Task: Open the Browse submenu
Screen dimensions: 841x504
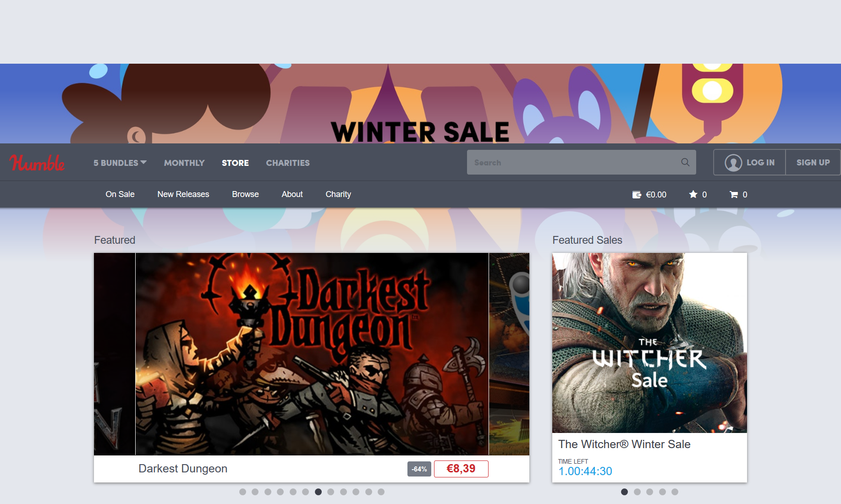Action: pyautogui.click(x=245, y=194)
